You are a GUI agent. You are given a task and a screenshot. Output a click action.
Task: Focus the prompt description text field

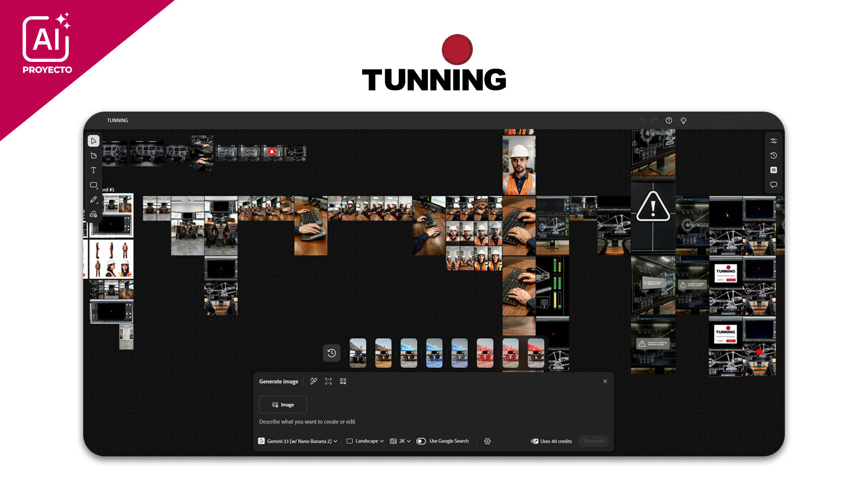(307, 422)
